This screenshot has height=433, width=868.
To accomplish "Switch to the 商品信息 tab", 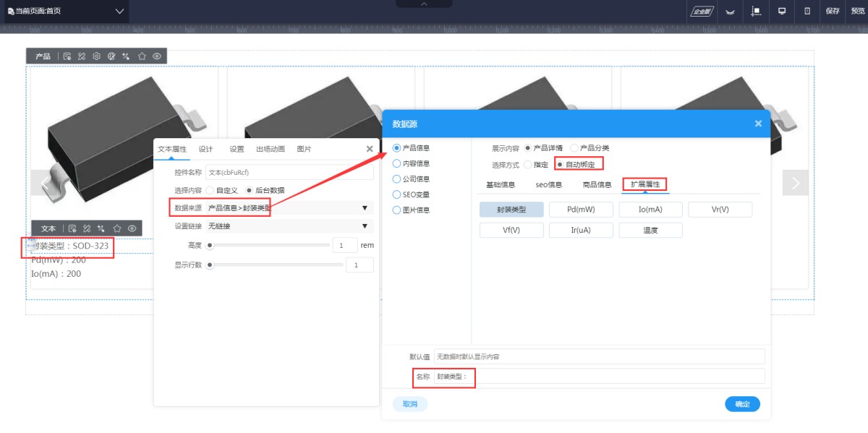I will tap(597, 184).
